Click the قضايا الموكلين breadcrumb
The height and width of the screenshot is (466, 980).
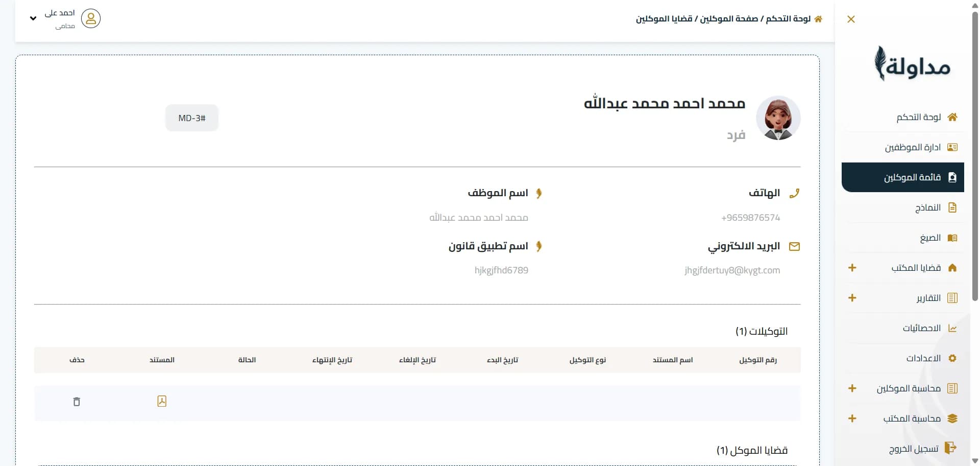664,19
